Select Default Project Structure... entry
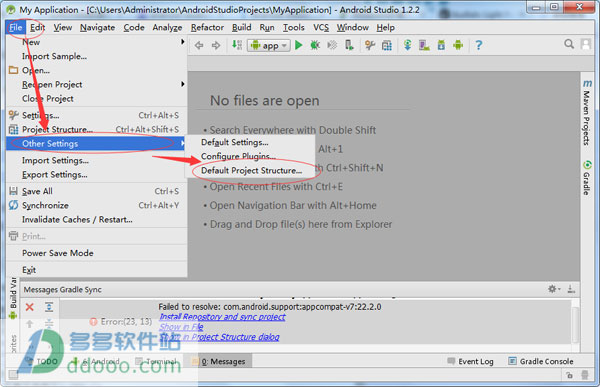This screenshot has height=387, width=600. (251, 171)
